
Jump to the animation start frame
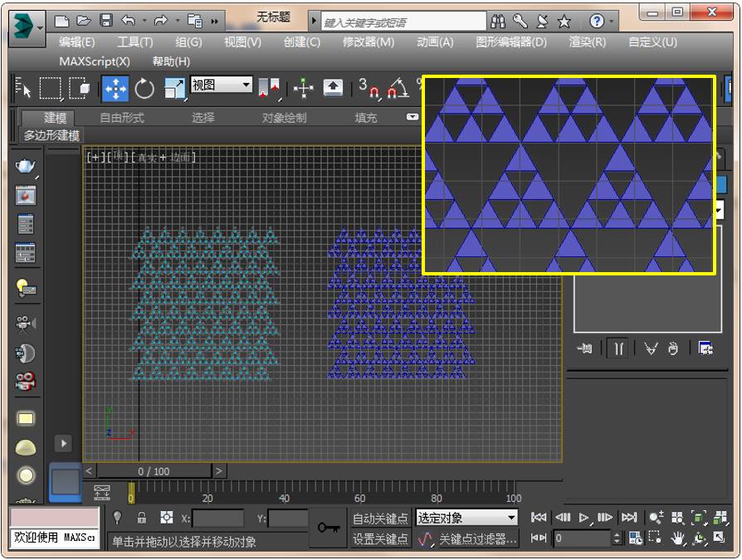point(538,518)
